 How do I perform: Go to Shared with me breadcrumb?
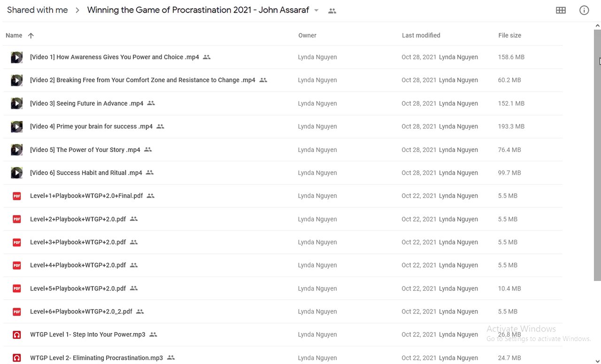tap(38, 10)
